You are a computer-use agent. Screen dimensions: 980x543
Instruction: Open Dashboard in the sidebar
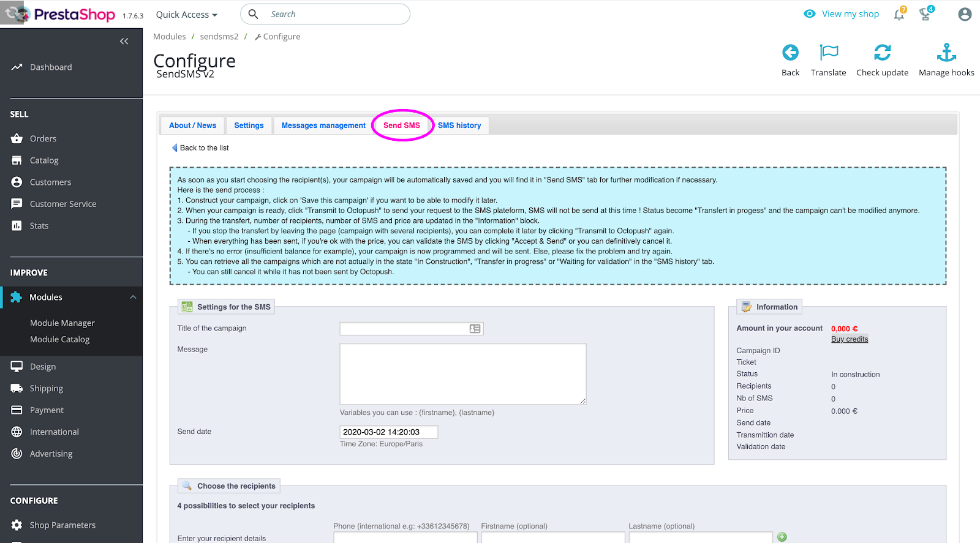pos(51,67)
